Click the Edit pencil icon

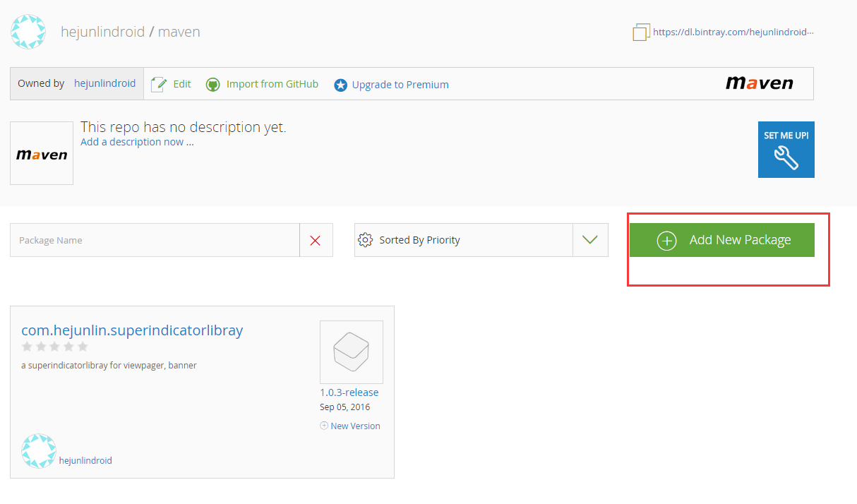point(159,84)
